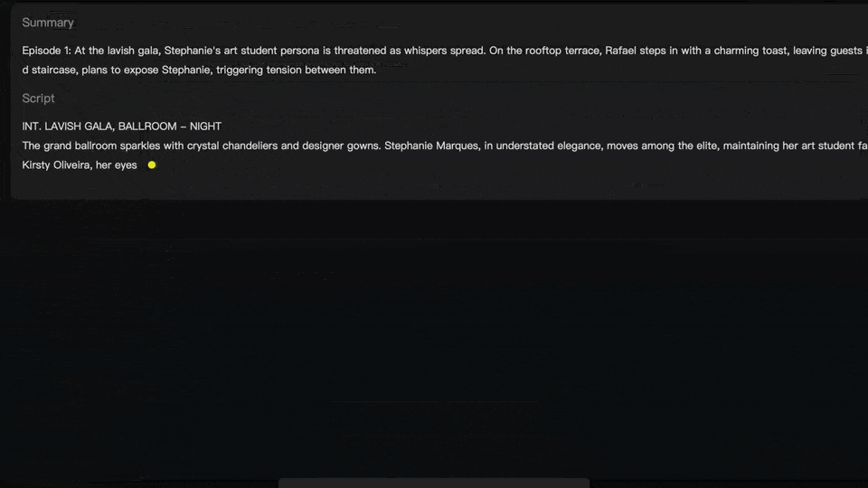868x488 pixels.
Task: Click the name "Kirsty Oliveira" in the script
Action: pos(56,165)
